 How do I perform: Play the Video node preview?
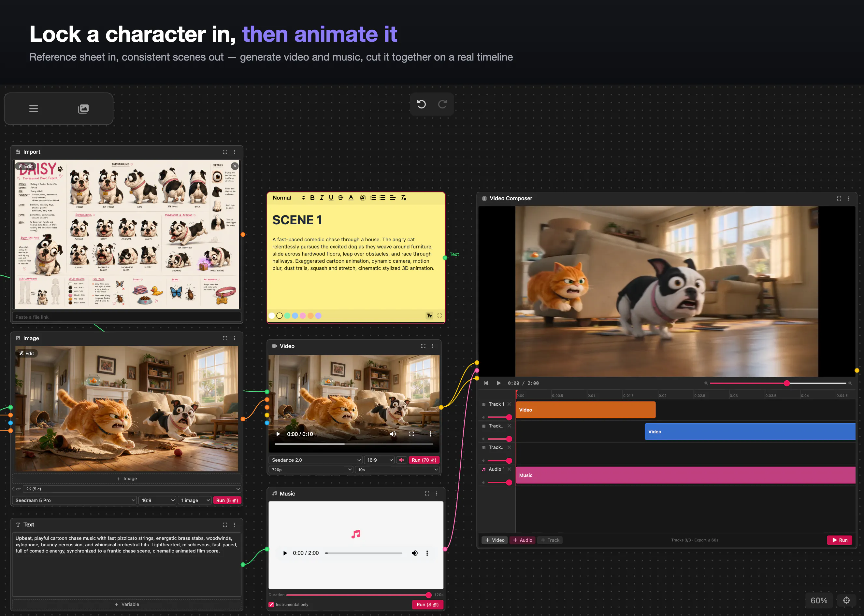point(278,434)
